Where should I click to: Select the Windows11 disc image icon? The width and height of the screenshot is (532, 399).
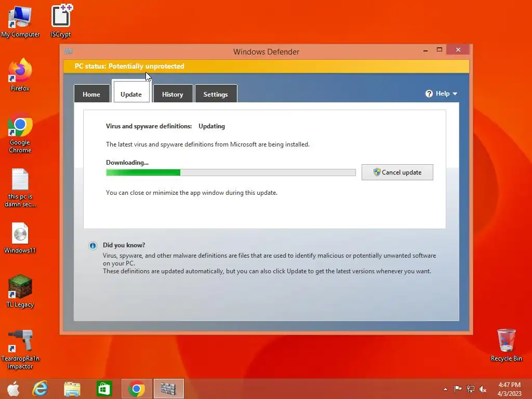[20, 238]
